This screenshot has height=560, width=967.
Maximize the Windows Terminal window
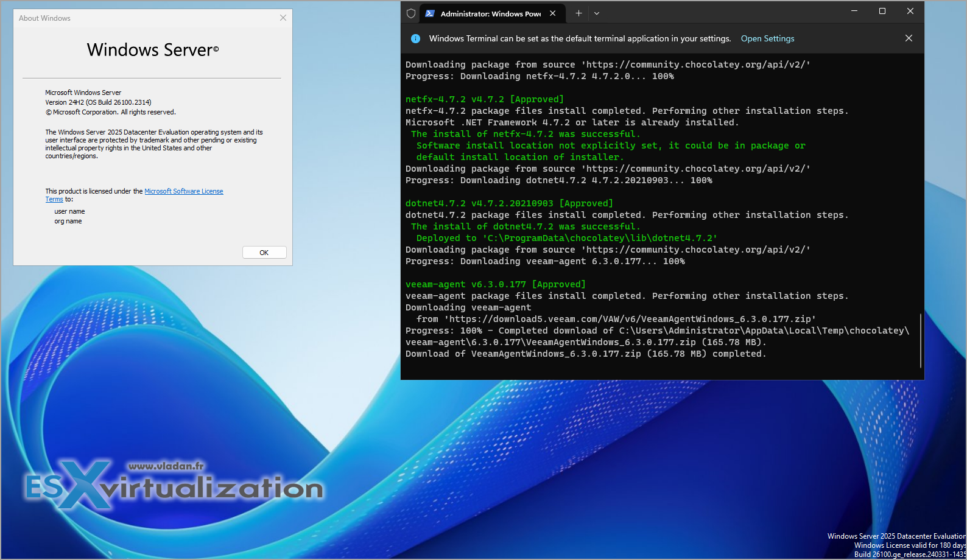pos(882,11)
